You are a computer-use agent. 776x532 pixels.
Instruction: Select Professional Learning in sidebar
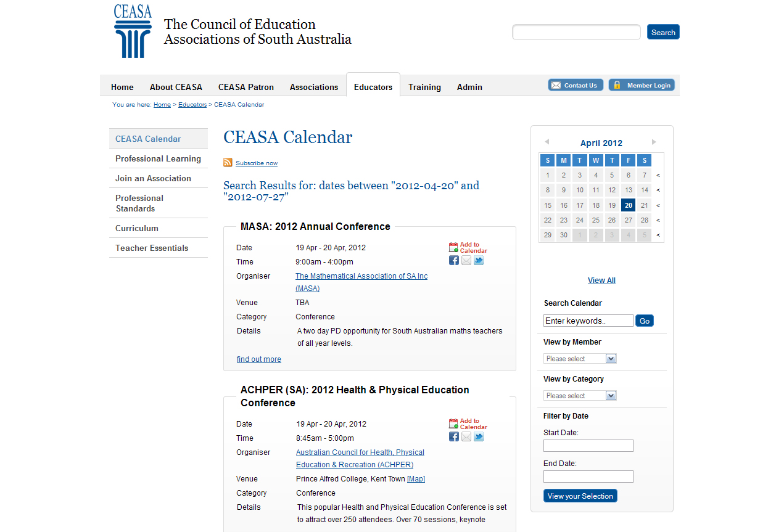(158, 158)
